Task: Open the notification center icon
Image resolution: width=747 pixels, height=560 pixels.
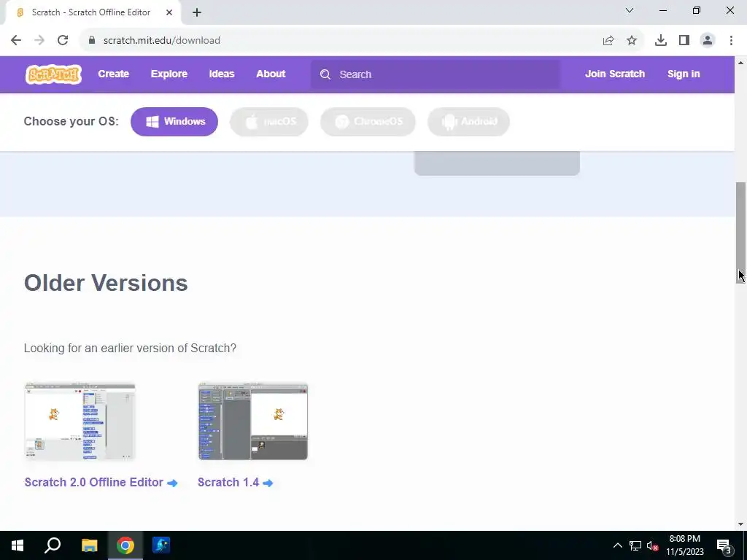Action: [724, 546]
